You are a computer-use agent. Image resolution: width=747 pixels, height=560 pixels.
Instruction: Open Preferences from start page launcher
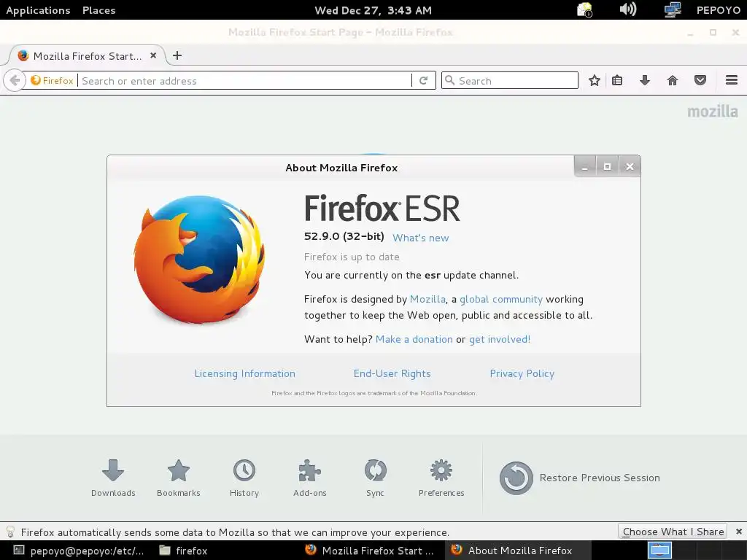click(441, 478)
